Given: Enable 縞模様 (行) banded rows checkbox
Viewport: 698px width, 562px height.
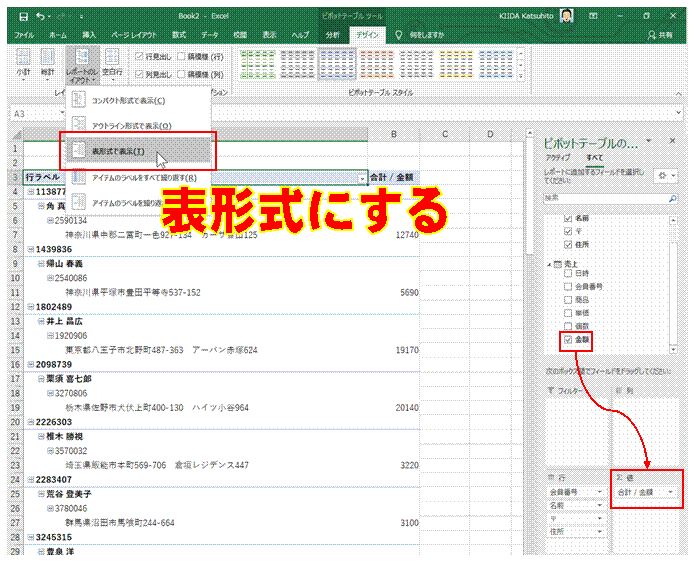Looking at the screenshot, I should [181, 56].
